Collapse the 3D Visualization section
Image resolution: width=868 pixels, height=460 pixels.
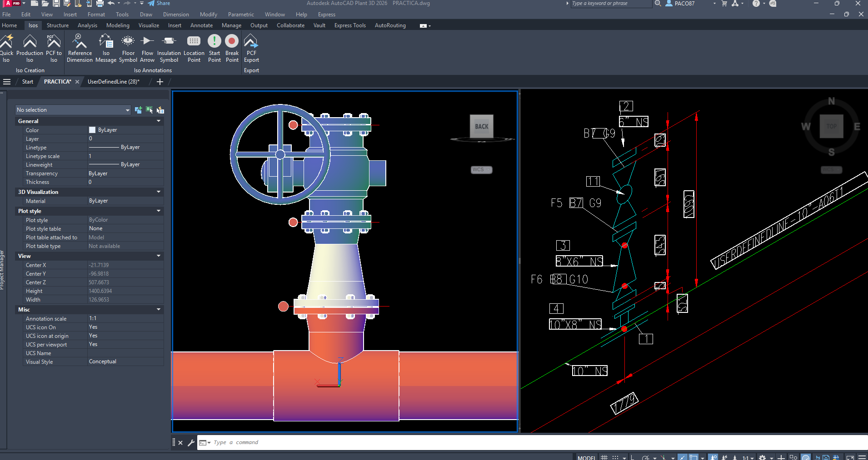coord(158,192)
